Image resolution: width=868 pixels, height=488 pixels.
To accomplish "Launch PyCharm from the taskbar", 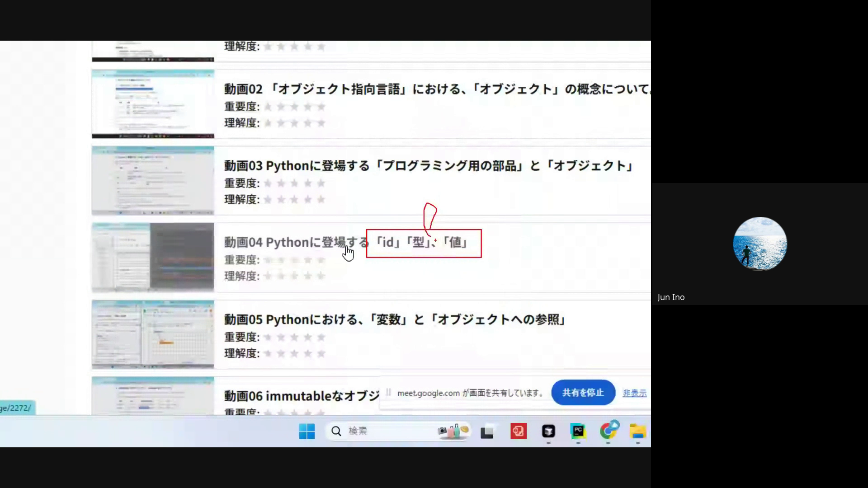I will (578, 431).
